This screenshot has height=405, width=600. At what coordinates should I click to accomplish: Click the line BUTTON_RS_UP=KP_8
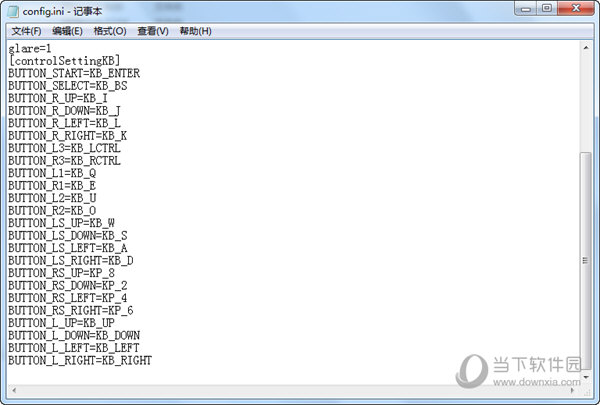coord(61,273)
